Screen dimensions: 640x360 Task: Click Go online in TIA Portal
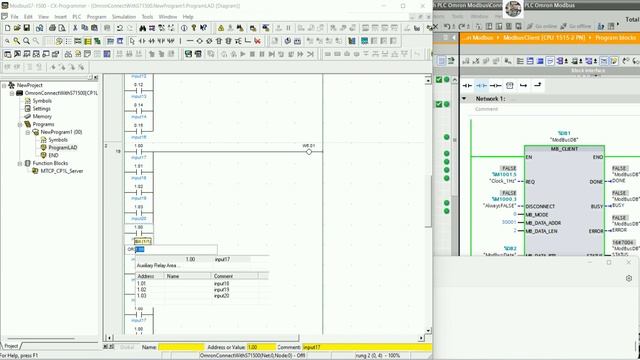coord(542,26)
